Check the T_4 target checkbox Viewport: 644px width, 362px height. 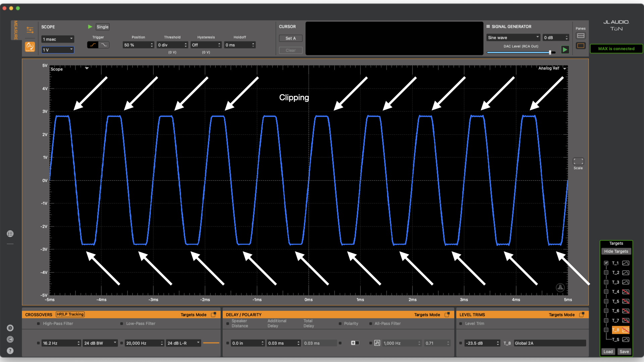[x=606, y=292]
